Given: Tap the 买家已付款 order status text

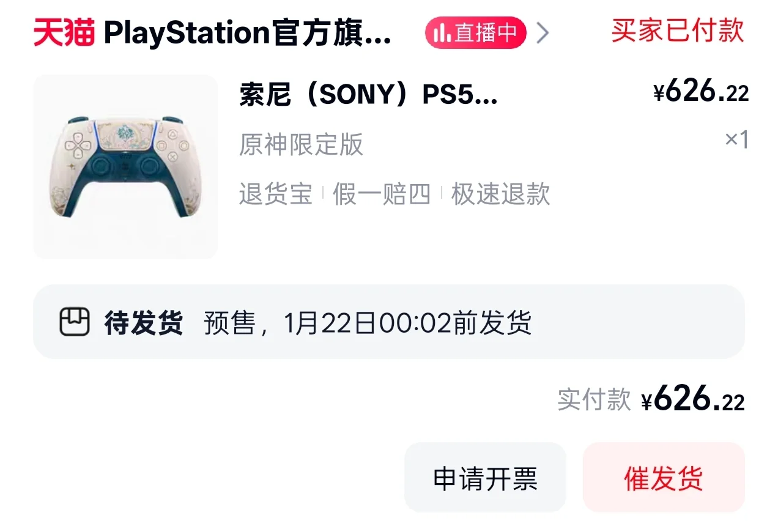Looking at the screenshot, I should tap(677, 31).
